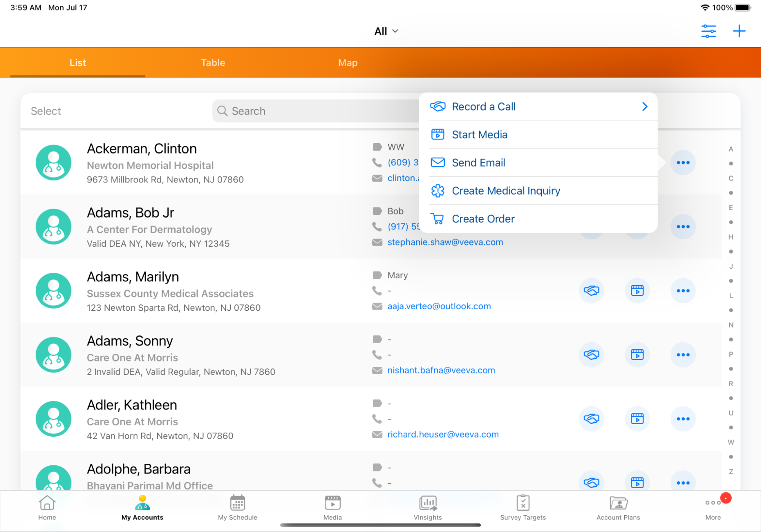
Task: Switch to the Map view tab
Action: 348,63
